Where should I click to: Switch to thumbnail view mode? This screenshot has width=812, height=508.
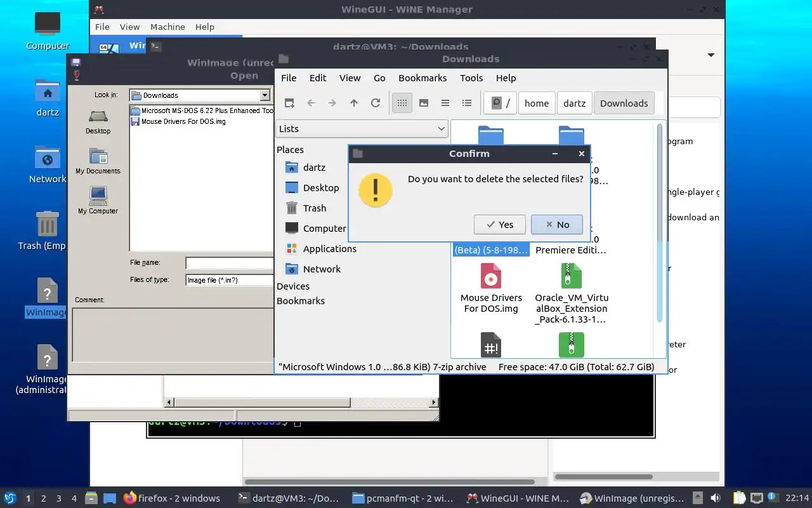click(x=424, y=103)
